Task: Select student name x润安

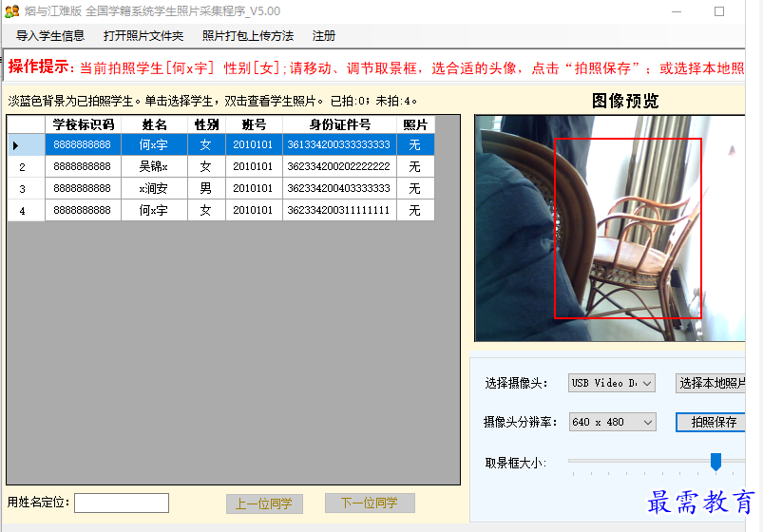Action: pos(154,188)
